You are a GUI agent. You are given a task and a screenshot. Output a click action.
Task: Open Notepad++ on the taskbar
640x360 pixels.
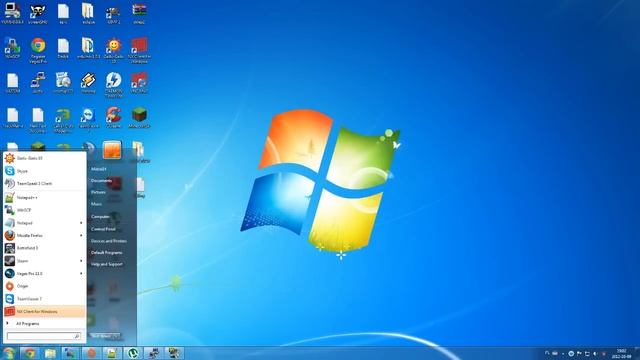[x=112, y=353]
